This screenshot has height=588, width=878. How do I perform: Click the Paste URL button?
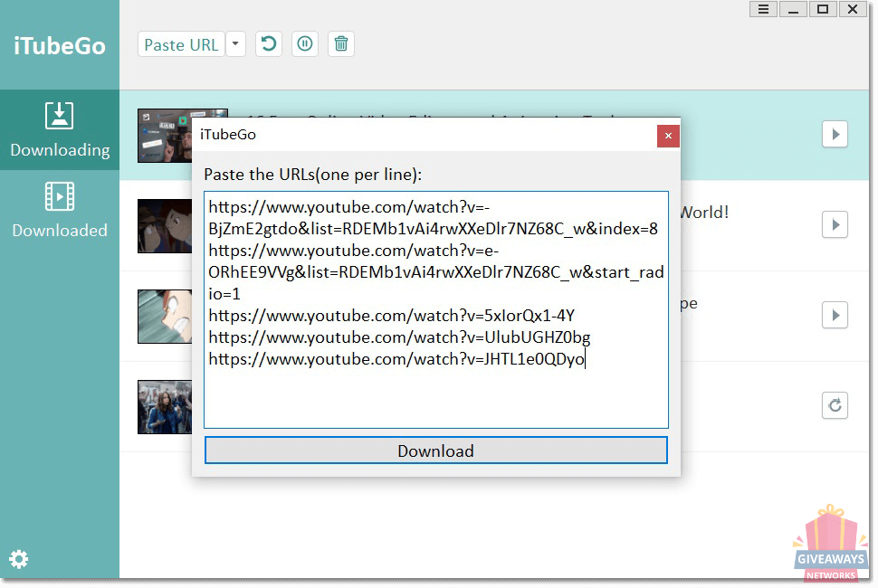(181, 44)
